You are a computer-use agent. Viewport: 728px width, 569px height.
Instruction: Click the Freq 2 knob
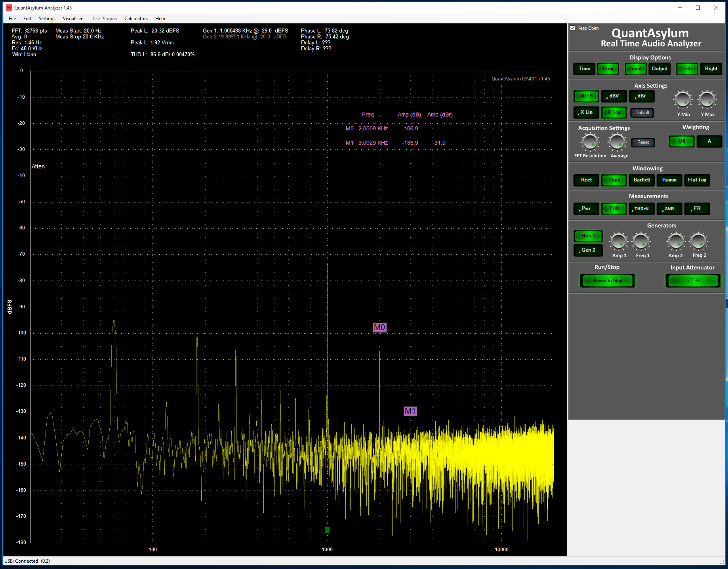698,241
